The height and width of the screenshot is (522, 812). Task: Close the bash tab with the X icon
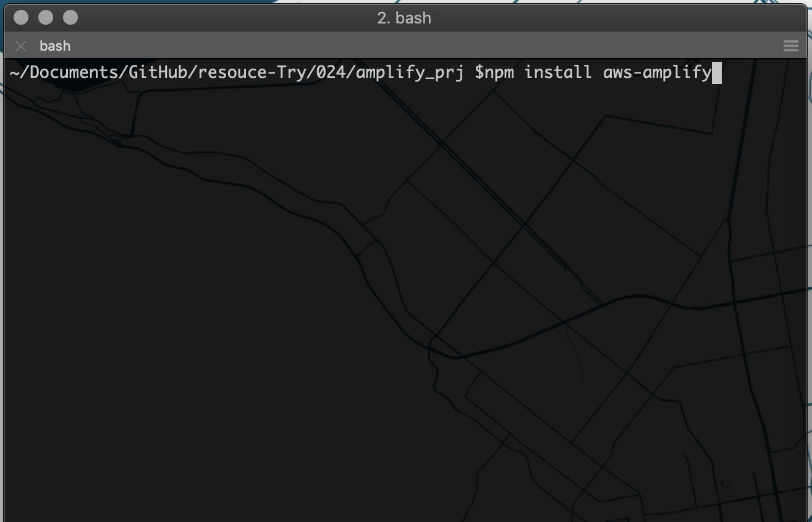pos(21,46)
